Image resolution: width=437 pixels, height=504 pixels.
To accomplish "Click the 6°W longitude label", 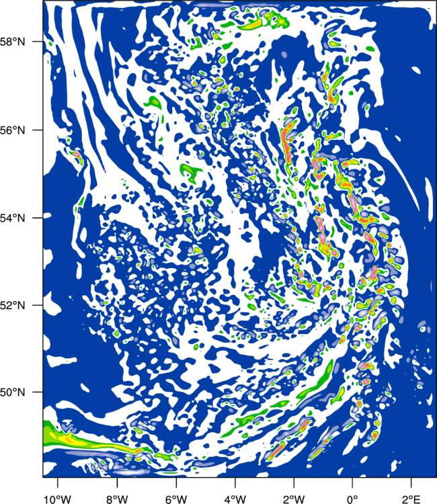I will [176, 499].
